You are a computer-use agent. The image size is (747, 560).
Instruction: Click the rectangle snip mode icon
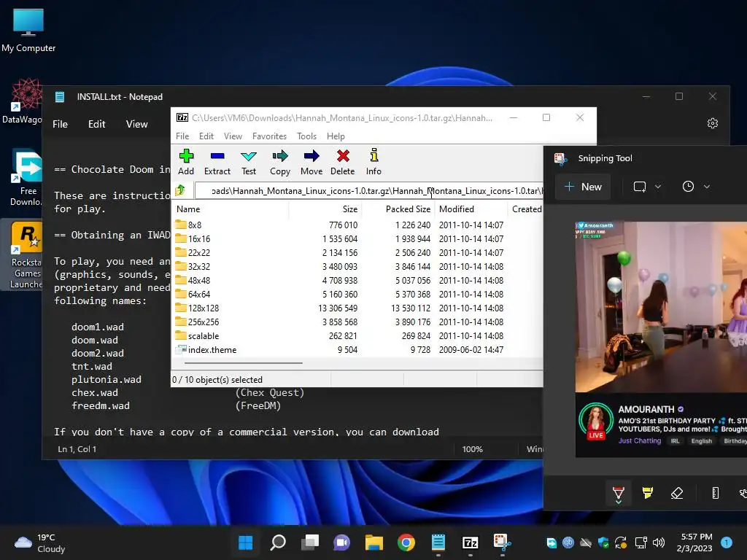click(640, 187)
